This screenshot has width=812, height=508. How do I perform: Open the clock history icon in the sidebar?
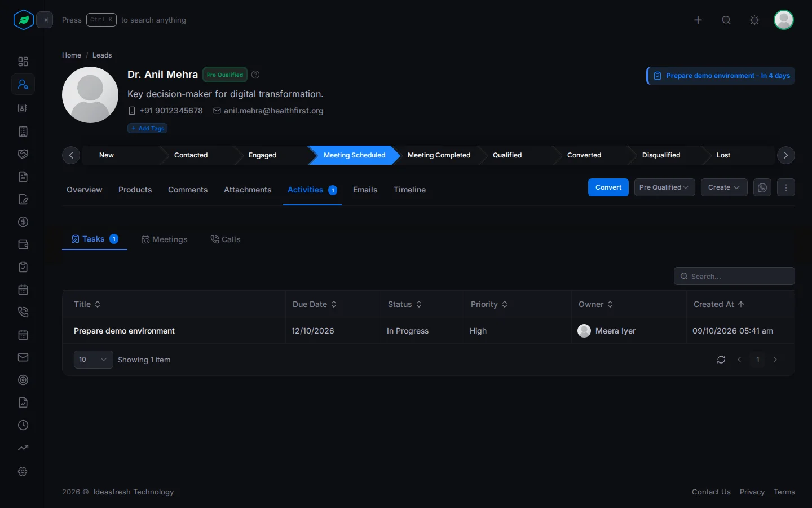[x=23, y=425]
